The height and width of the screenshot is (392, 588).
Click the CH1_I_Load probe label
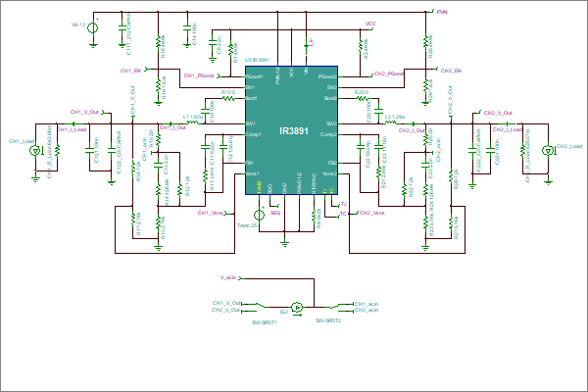[72, 129]
